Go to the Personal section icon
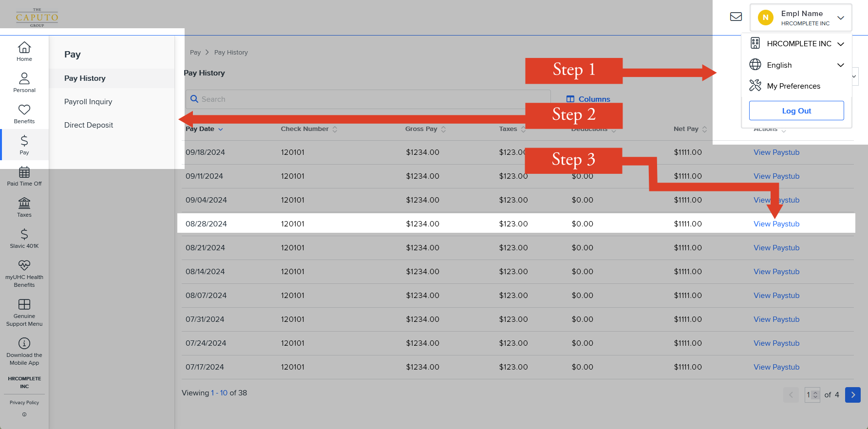868x429 pixels. click(24, 78)
